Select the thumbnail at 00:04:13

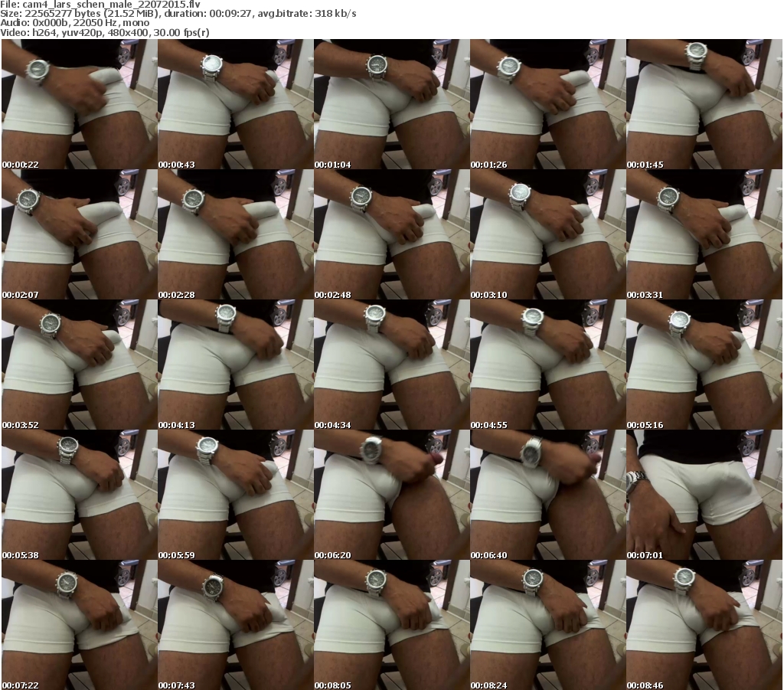click(x=236, y=365)
